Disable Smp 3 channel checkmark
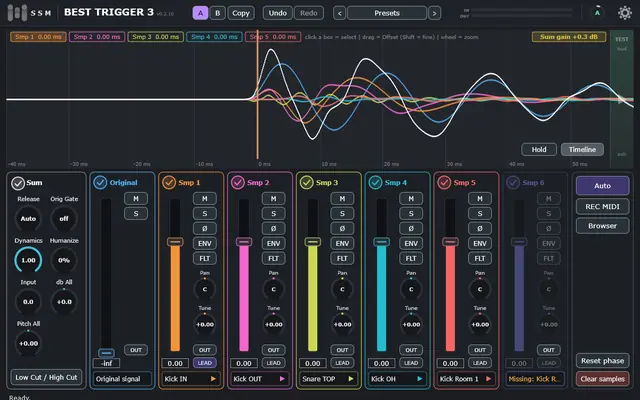 point(307,182)
